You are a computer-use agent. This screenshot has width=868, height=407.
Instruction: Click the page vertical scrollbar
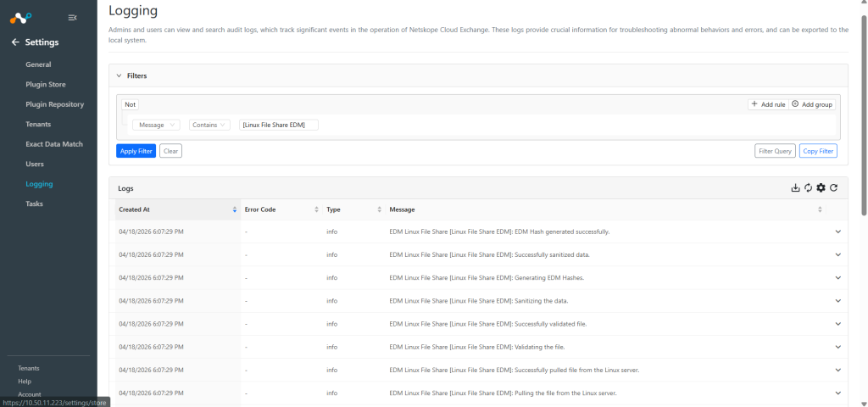pyautogui.click(x=864, y=114)
